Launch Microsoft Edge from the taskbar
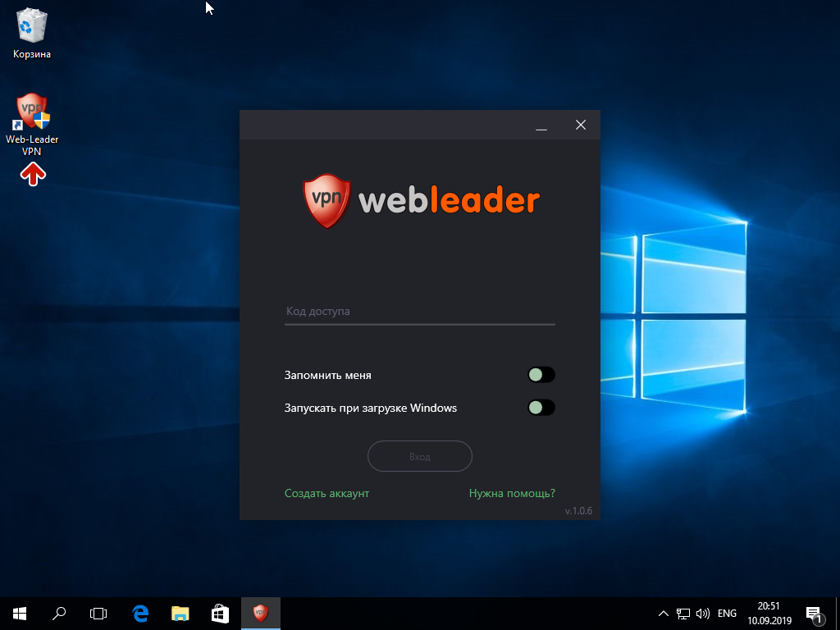 click(x=140, y=614)
